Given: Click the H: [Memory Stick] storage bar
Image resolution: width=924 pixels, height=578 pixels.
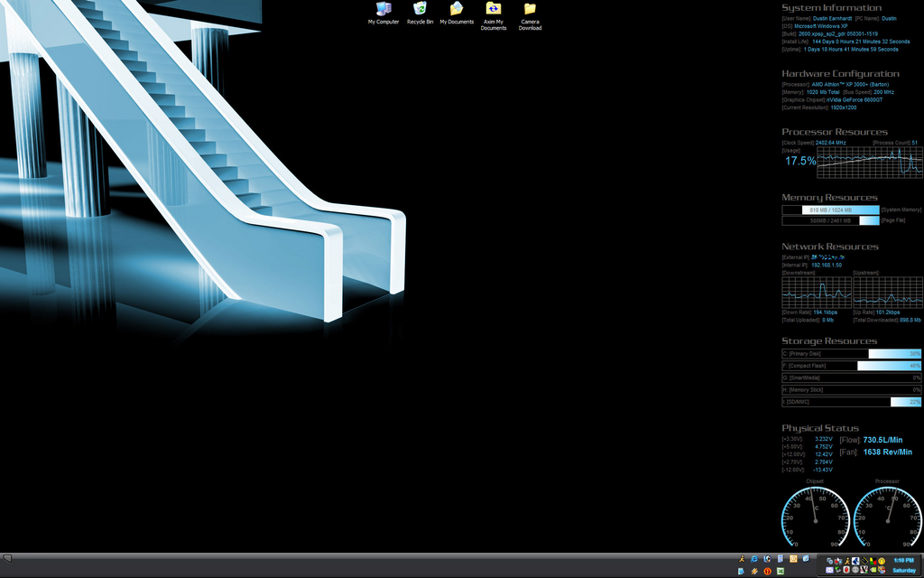Looking at the screenshot, I should pyautogui.click(x=852, y=390).
